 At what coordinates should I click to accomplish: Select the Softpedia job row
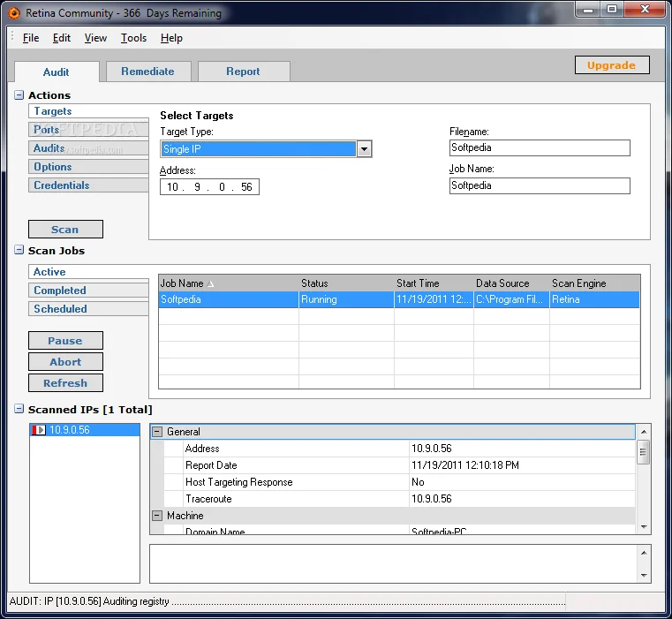point(399,299)
